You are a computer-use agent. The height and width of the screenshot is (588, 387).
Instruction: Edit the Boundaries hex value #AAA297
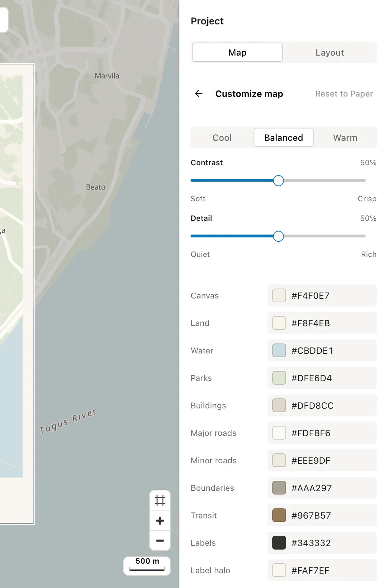(312, 488)
